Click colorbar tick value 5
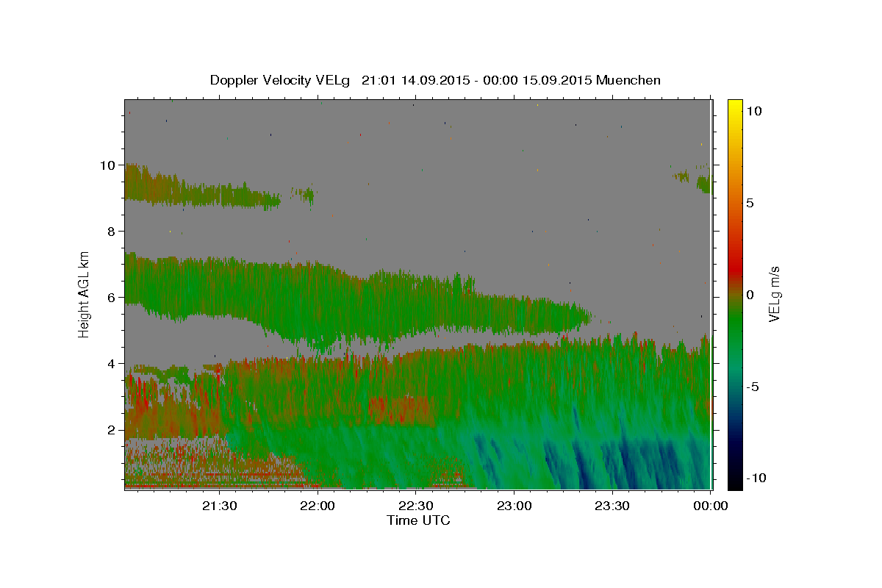The height and width of the screenshot is (588, 882). coord(750,202)
